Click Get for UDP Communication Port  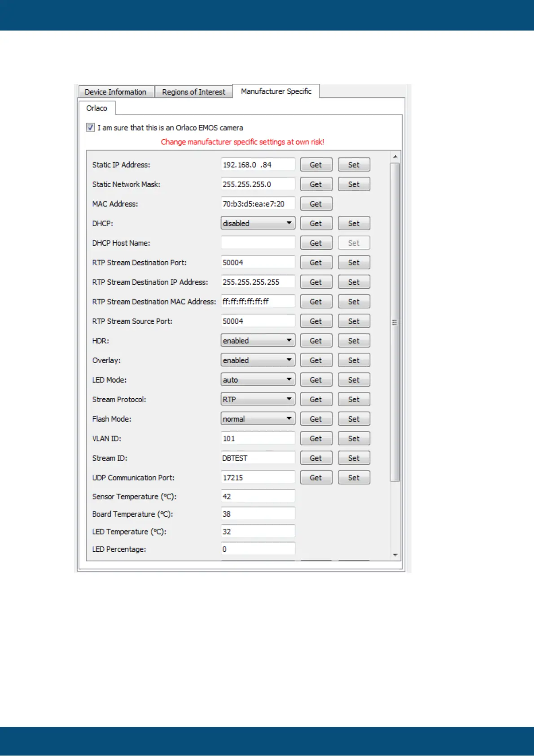316,478
